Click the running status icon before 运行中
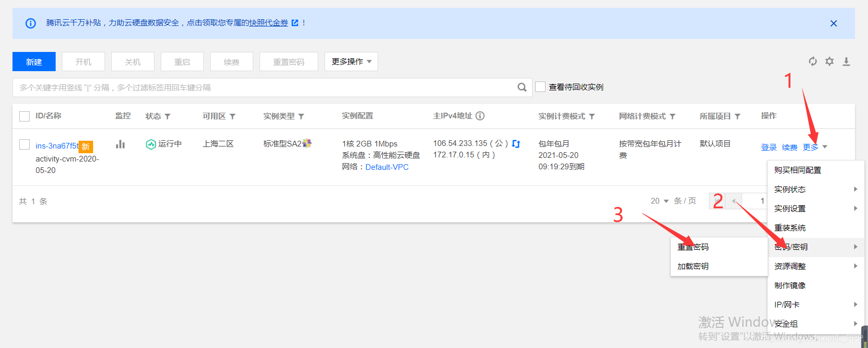This screenshot has height=348, width=868. 151,144
